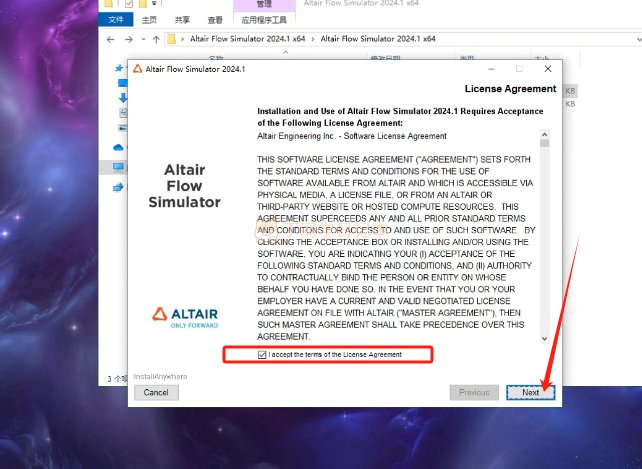
Task: Go forward in File Explorer
Action: pos(129,39)
